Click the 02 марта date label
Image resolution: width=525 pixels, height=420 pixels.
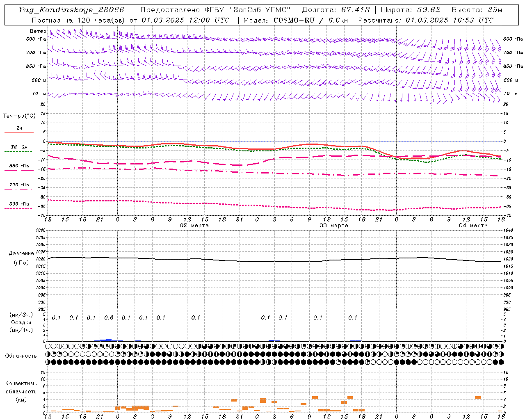point(194,226)
